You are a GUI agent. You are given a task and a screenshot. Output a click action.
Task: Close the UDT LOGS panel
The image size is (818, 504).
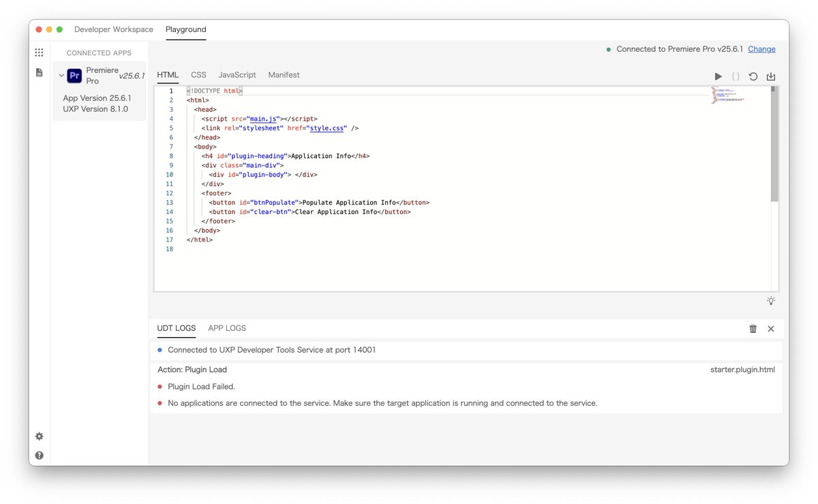click(770, 328)
